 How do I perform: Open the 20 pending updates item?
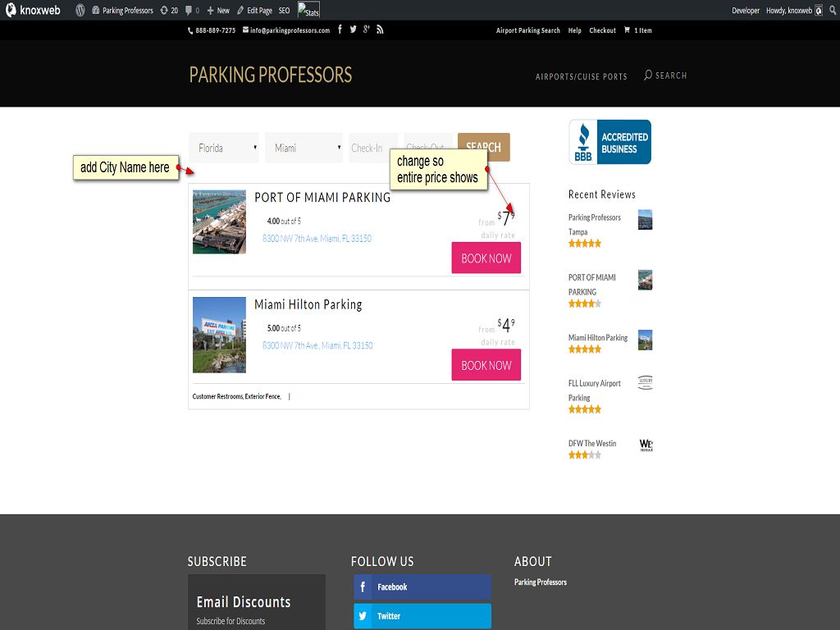click(x=169, y=10)
